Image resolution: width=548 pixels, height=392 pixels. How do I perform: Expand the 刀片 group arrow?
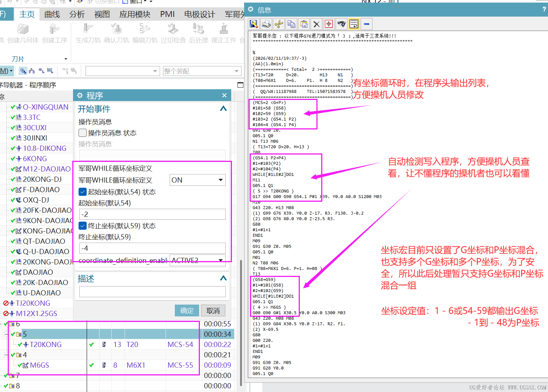tap(66, 59)
